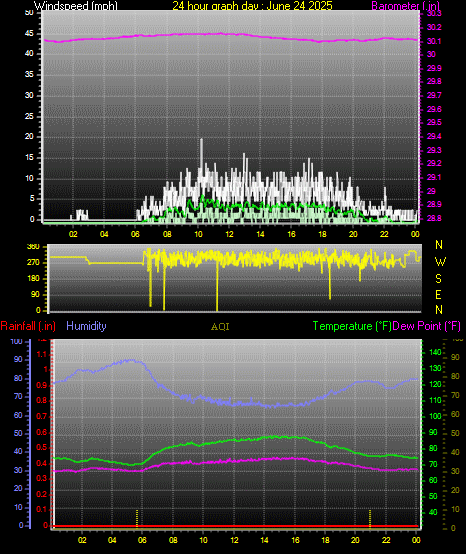Click the Dew Point (°F) legend label
The height and width of the screenshot is (554, 466).
426,326
